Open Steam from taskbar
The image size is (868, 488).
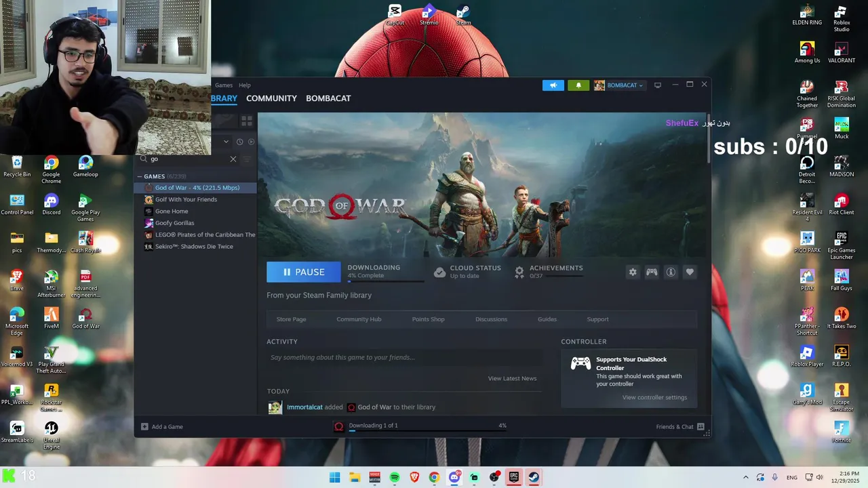(534, 477)
